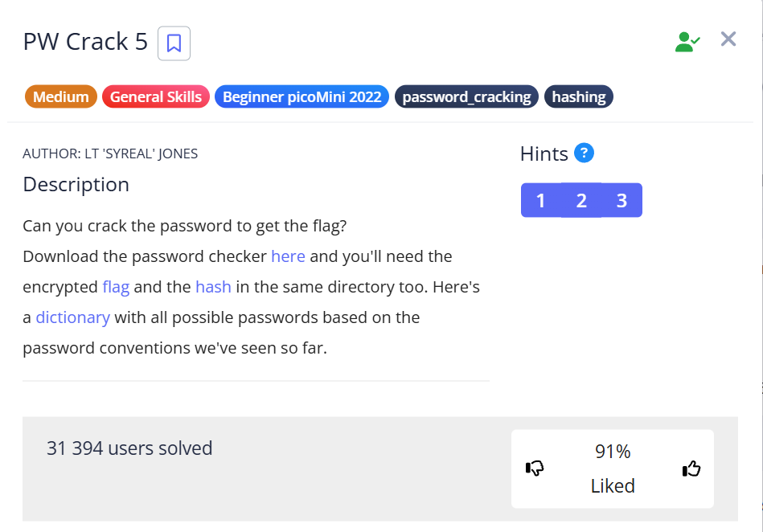Open the 'dictionary' passwords link
The width and height of the screenshot is (763, 532).
[72, 317]
